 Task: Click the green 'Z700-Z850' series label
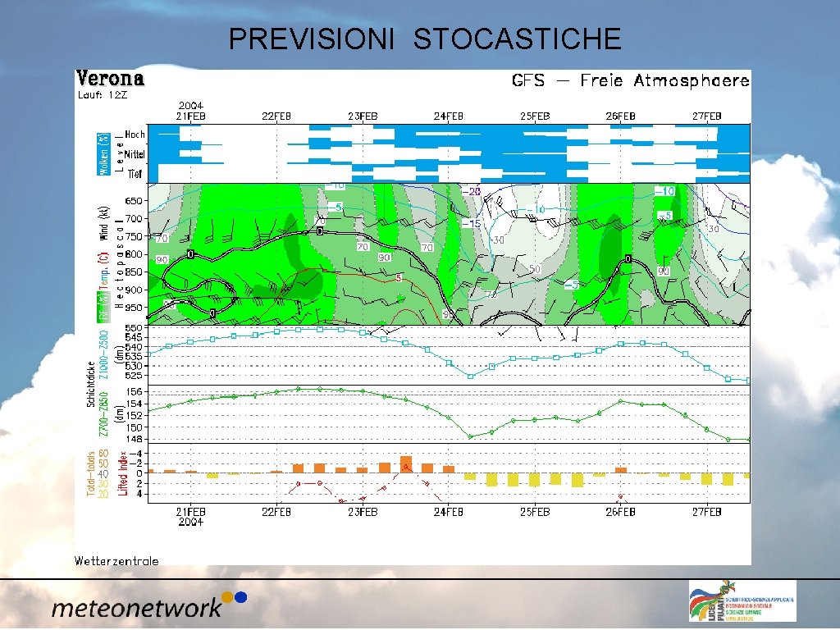point(103,413)
